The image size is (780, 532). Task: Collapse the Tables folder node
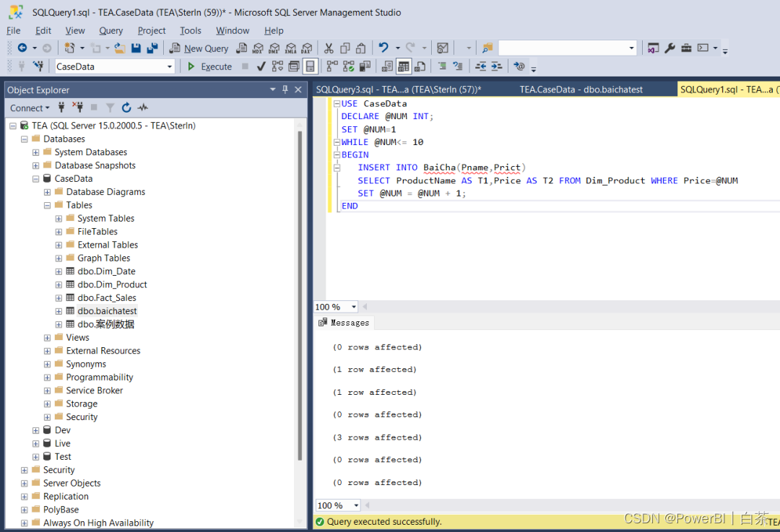pyautogui.click(x=47, y=205)
